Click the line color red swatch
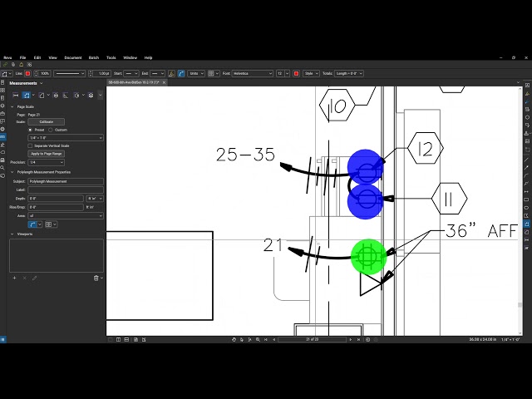The width and height of the screenshot is (532, 399). click(27, 74)
